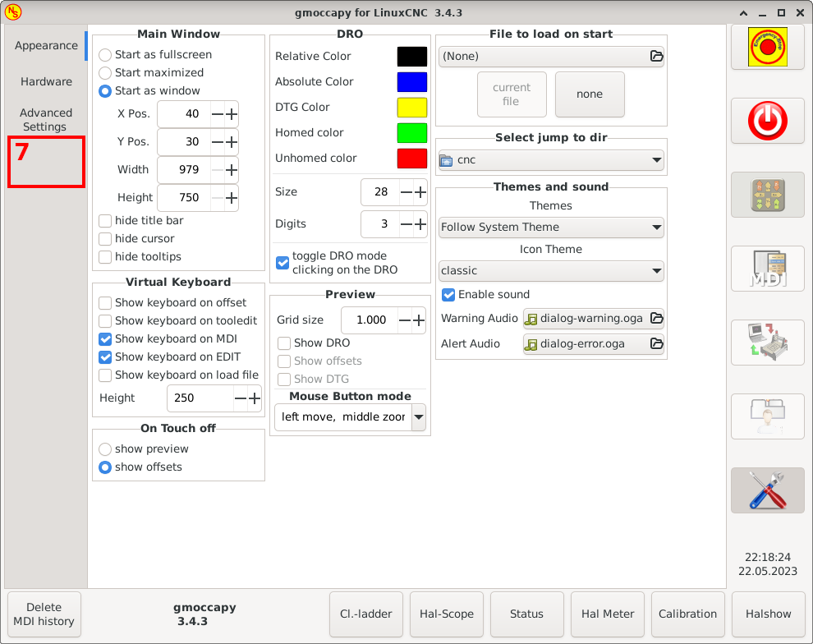Switch to Hardware tab
This screenshot has width=813, height=644.
[x=46, y=81]
